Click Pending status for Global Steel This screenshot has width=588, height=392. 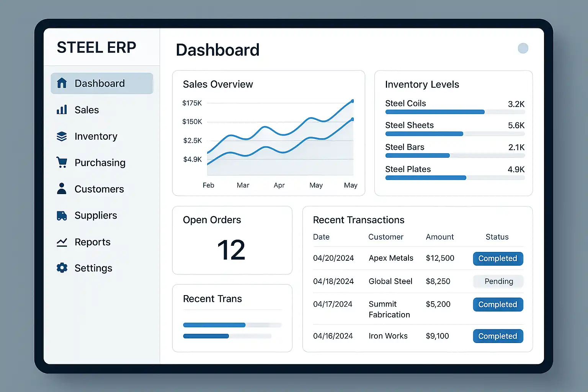(498, 281)
